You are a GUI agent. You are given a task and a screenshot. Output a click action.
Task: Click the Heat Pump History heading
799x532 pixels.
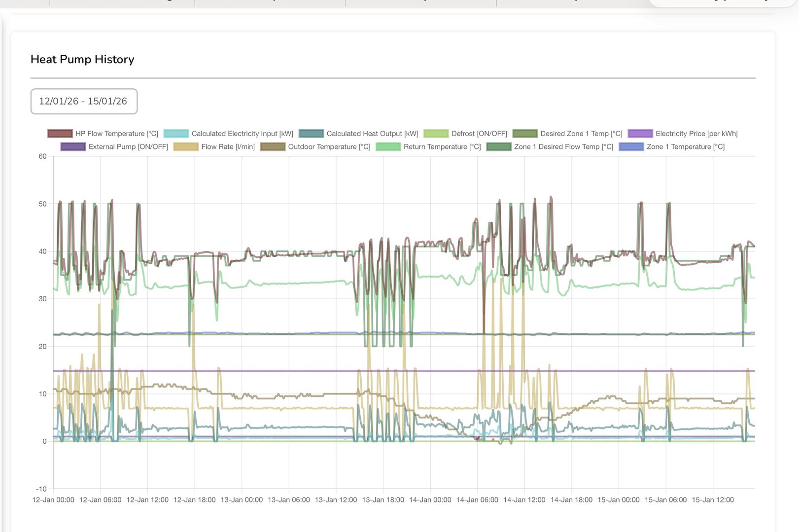(82, 59)
